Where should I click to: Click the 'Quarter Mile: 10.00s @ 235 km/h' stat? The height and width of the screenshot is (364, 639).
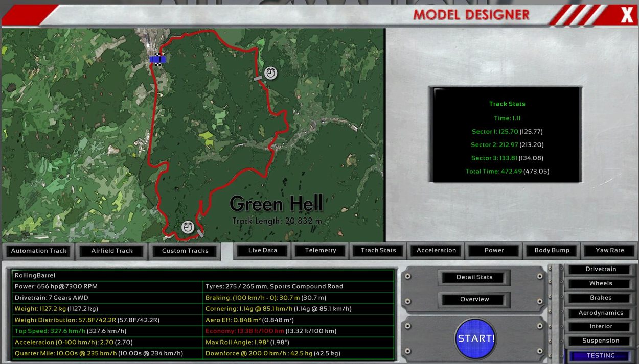click(x=65, y=353)
